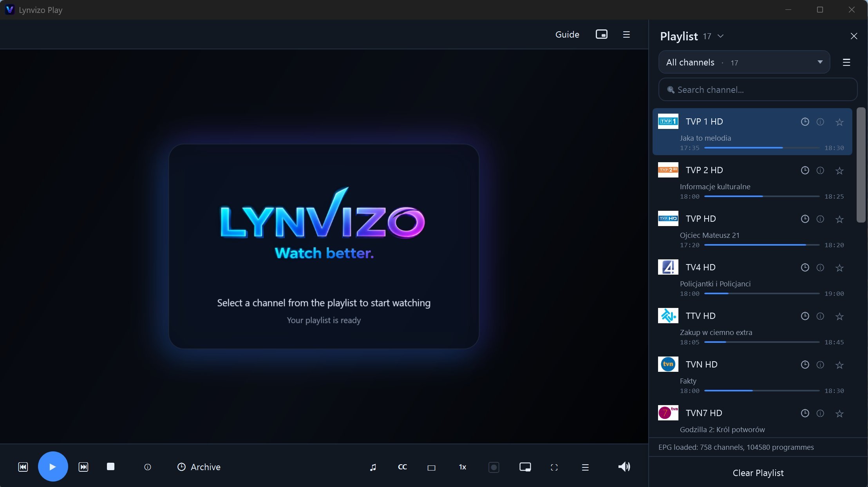
Task: Change aspect ratio with rectangle icon
Action: 431,467
